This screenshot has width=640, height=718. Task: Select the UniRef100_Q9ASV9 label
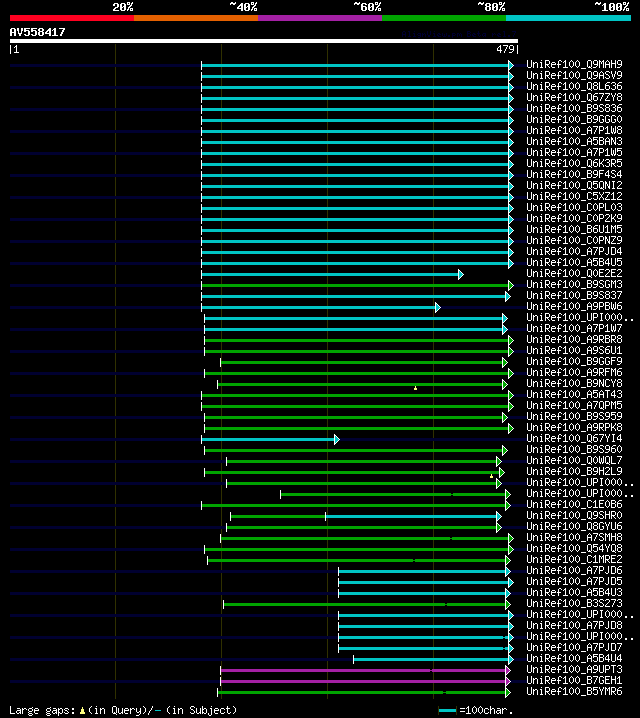tap(574, 75)
